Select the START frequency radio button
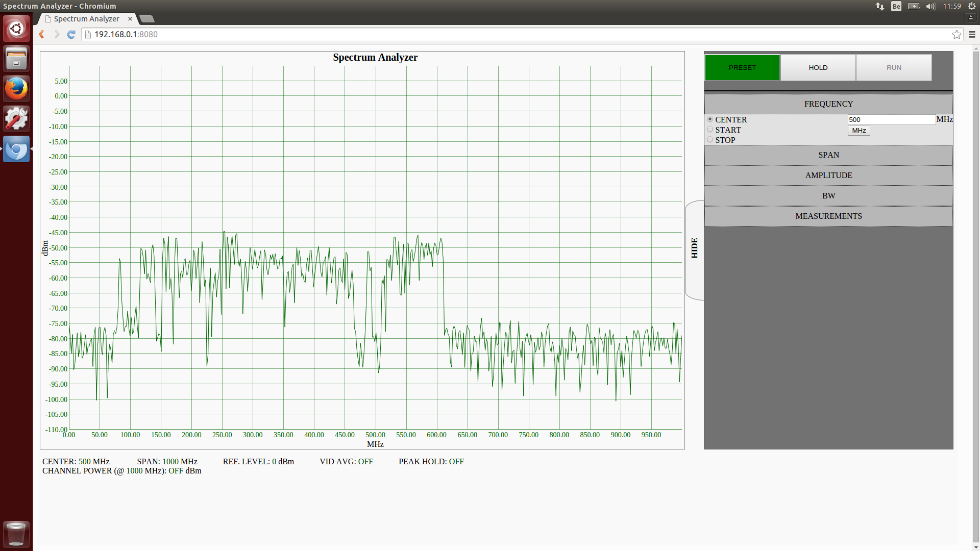 (x=710, y=130)
